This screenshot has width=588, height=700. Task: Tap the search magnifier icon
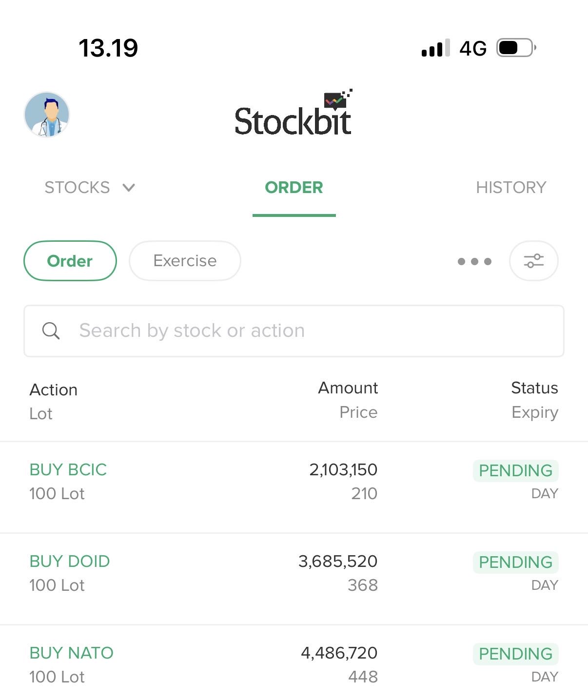pyautogui.click(x=51, y=331)
